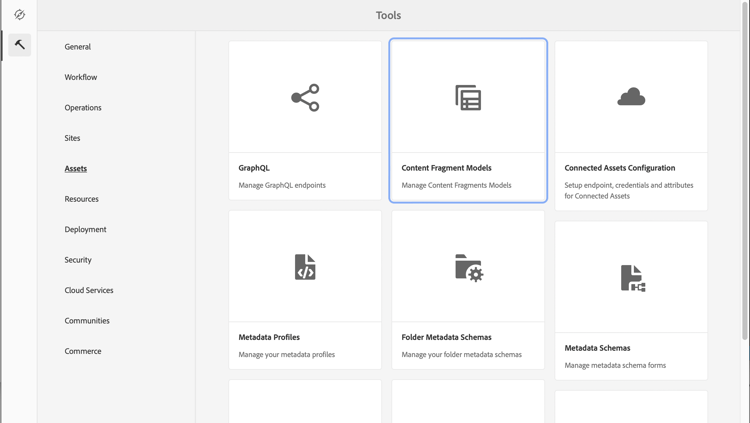
Task: Open Commerce category
Action: [83, 351]
